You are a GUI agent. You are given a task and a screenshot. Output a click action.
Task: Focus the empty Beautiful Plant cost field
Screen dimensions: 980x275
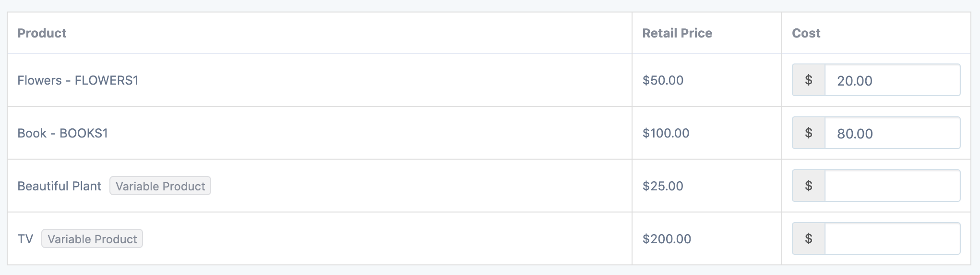tap(892, 186)
